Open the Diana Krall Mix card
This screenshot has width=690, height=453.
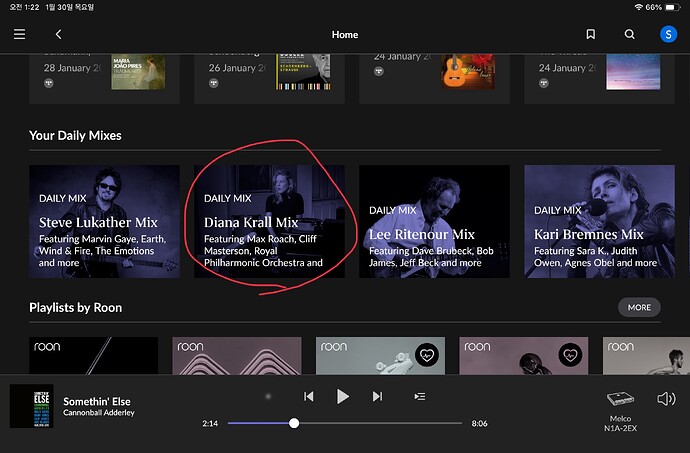(x=269, y=221)
